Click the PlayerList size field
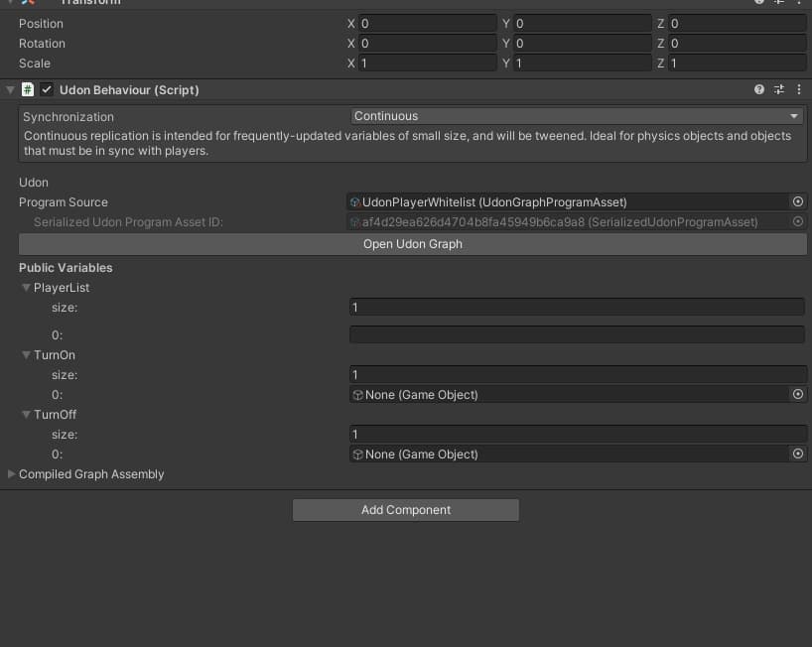 click(x=577, y=308)
